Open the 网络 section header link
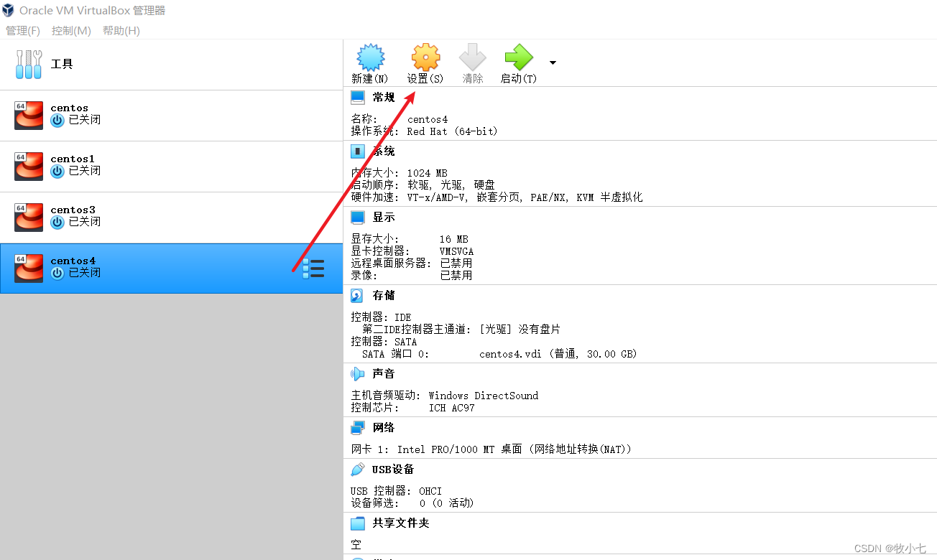 pyautogui.click(x=384, y=428)
